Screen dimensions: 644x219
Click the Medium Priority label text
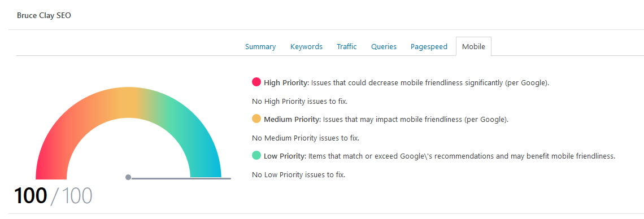click(x=292, y=119)
